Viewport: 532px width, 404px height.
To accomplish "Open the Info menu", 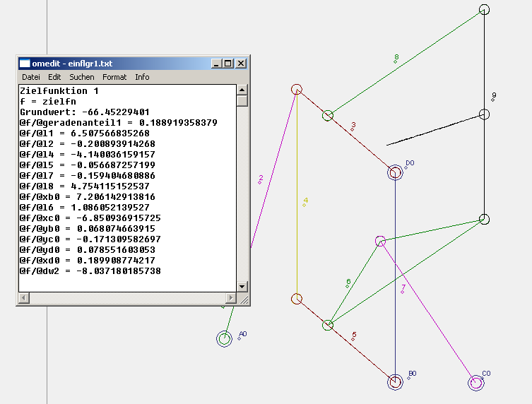I will click(142, 77).
